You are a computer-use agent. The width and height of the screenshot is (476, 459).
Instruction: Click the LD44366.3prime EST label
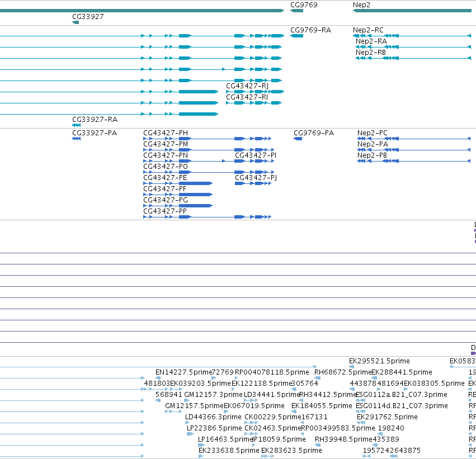(213, 417)
